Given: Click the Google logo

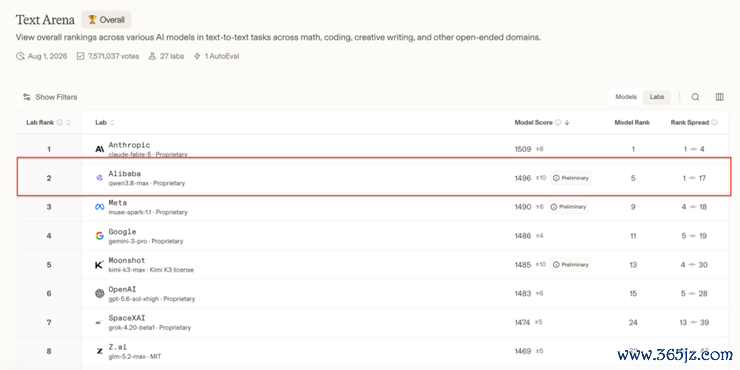Looking at the screenshot, I should pos(100,235).
